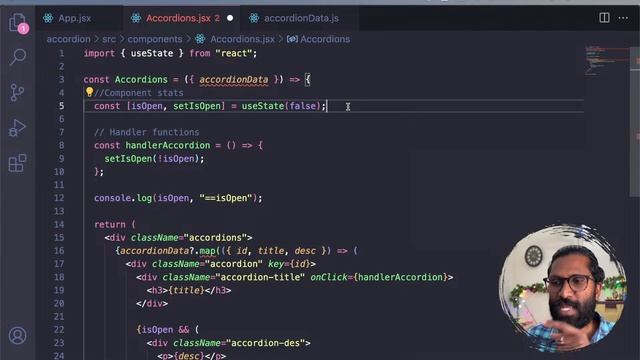
Task: Click the unsaved dot on Accordions.jsx tab
Action: tap(230, 18)
